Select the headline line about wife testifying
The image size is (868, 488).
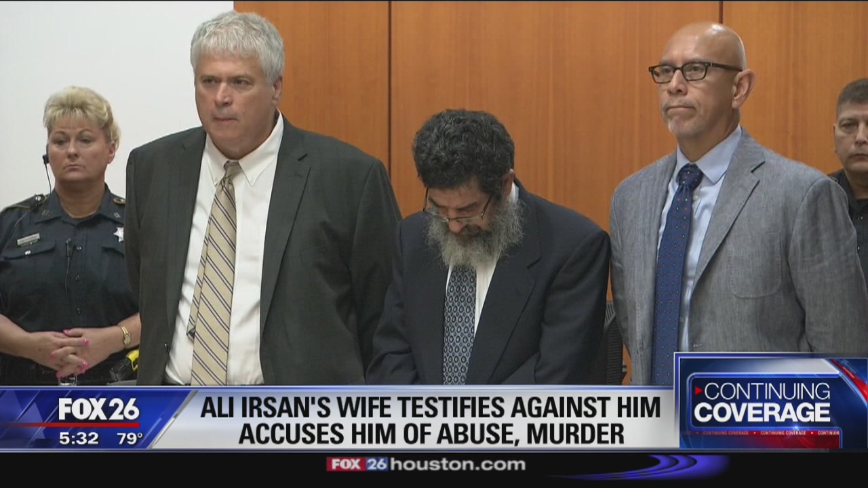click(430, 407)
